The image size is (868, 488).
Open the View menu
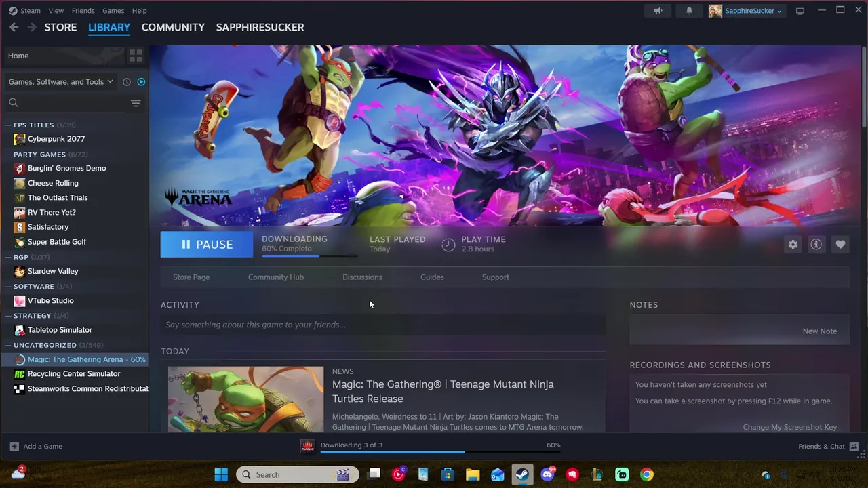(x=56, y=11)
